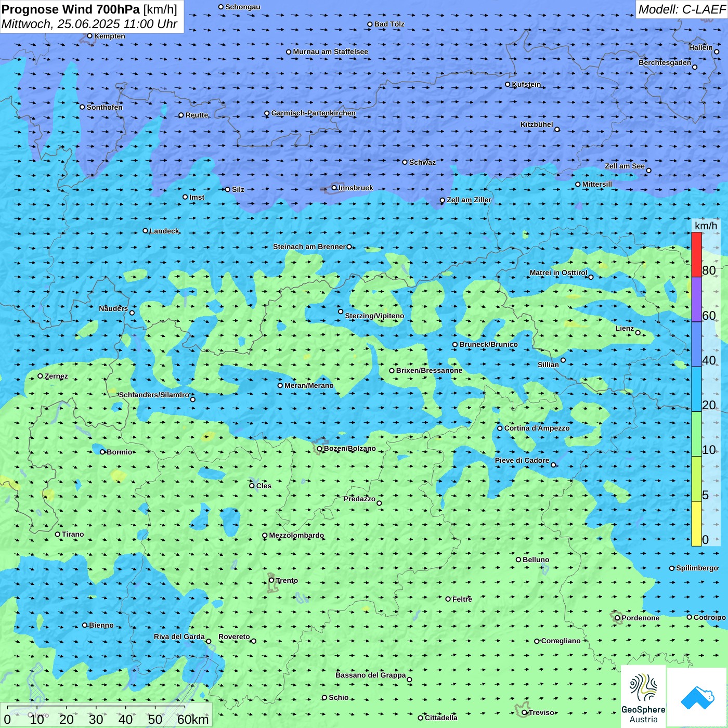This screenshot has width=728, height=728.
Task: Click the 'Bad Tölz' label
Action: point(389,24)
